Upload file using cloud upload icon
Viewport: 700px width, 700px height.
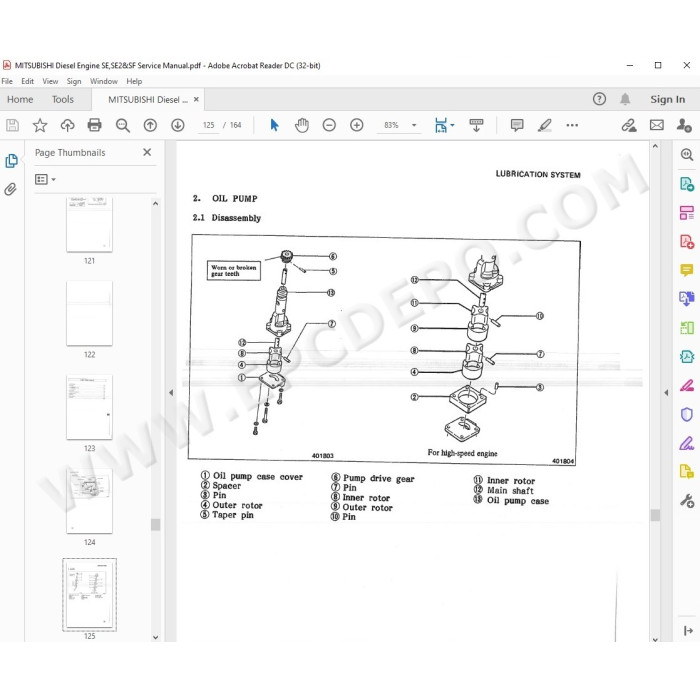pyautogui.click(x=67, y=125)
